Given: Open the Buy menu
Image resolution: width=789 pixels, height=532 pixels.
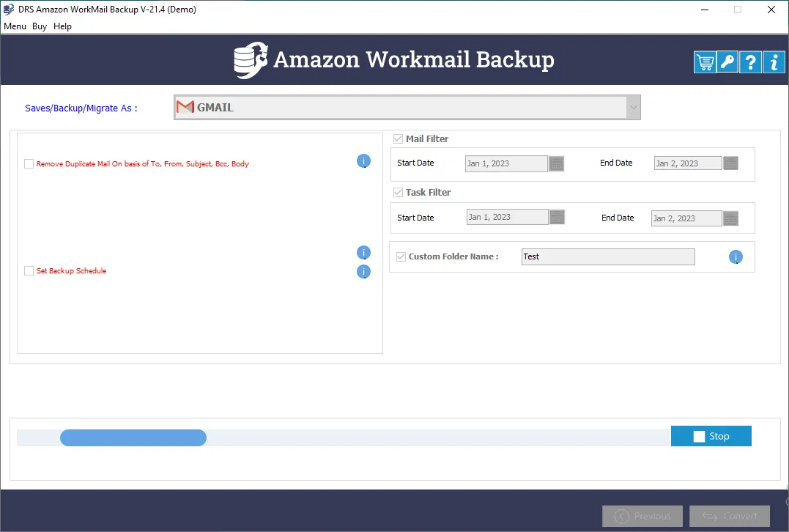Looking at the screenshot, I should pyautogui.click(x=40, y=26).
